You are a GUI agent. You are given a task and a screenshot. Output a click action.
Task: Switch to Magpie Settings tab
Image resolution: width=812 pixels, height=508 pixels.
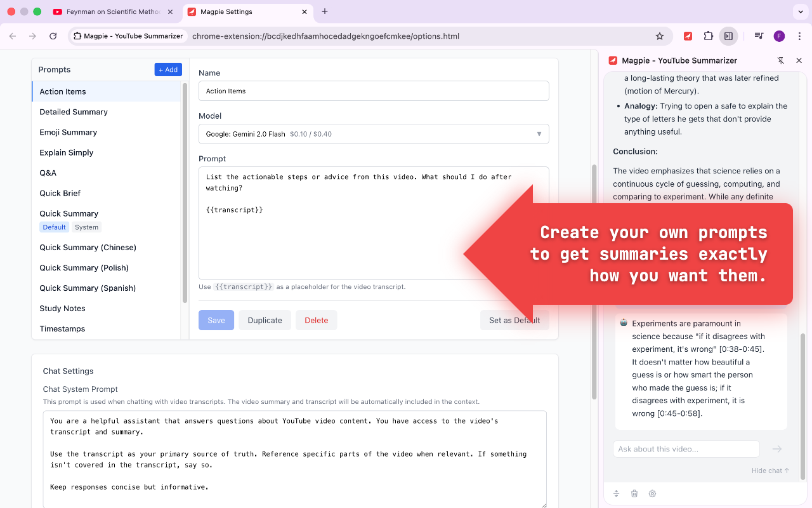[247, 11]
